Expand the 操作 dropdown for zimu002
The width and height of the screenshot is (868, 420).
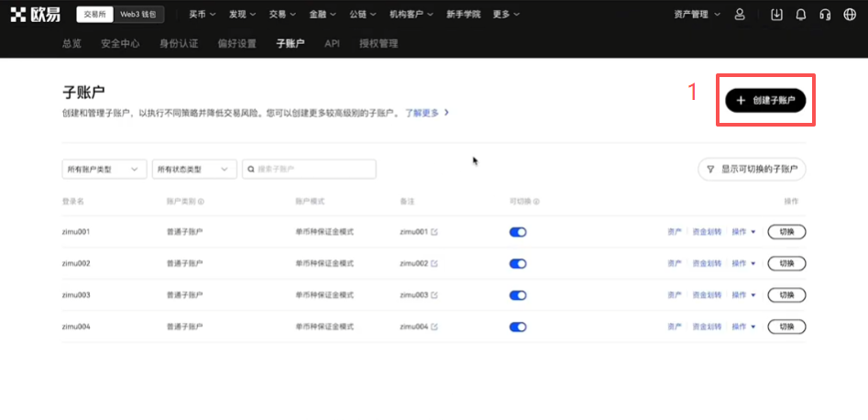743,263
